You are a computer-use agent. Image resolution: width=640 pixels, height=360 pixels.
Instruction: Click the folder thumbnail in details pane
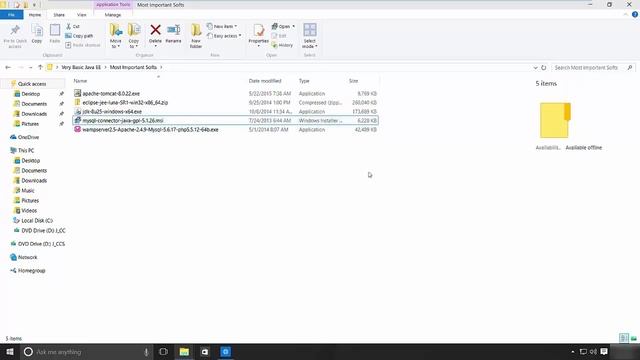555,120
